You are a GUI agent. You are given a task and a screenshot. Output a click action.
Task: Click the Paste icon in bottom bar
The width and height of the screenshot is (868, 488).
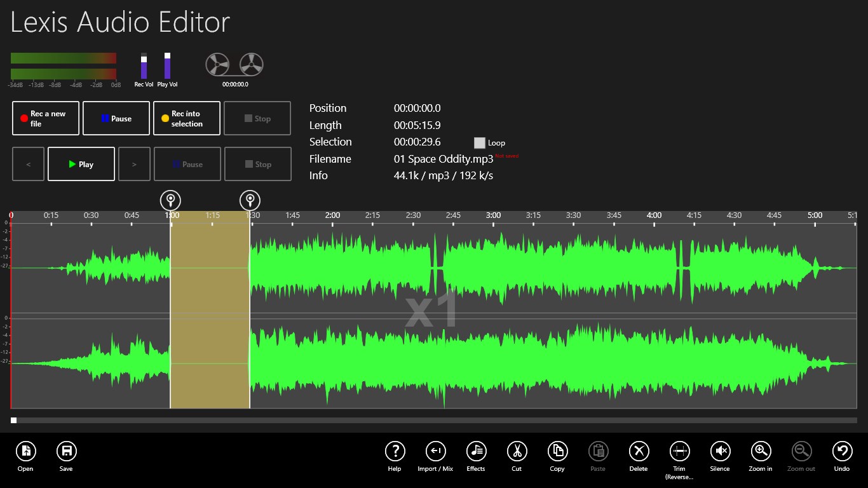tap(599, 452)
